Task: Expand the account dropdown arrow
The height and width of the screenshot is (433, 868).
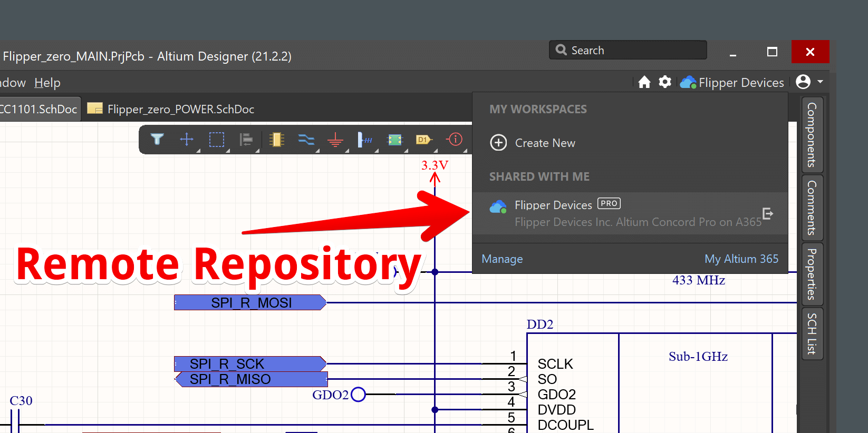Action: 820,82
